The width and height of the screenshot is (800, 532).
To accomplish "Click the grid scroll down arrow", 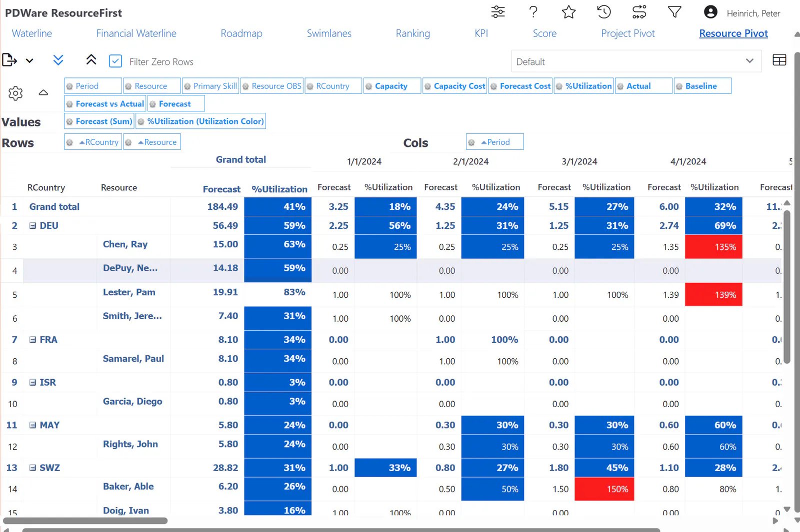I will [786, 510].
